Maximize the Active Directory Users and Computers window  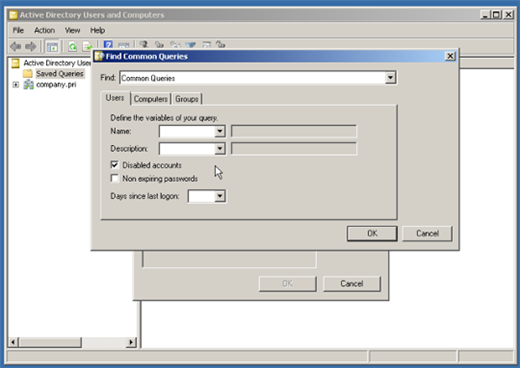click(x=496, y=15)
